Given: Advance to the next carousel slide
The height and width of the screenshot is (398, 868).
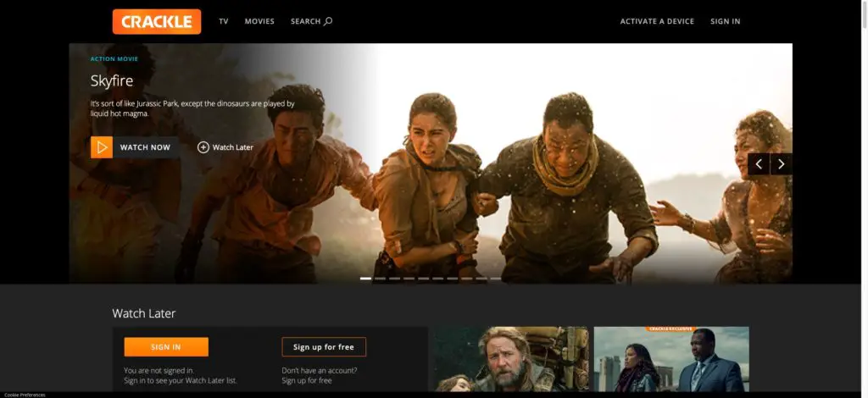Looking at the screenshot, I should point(781,164).
